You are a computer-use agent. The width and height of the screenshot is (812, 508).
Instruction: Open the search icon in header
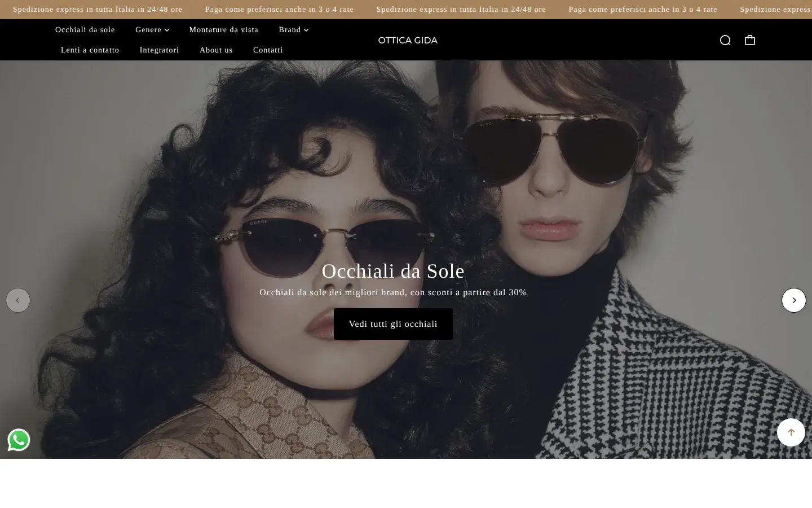725,40
